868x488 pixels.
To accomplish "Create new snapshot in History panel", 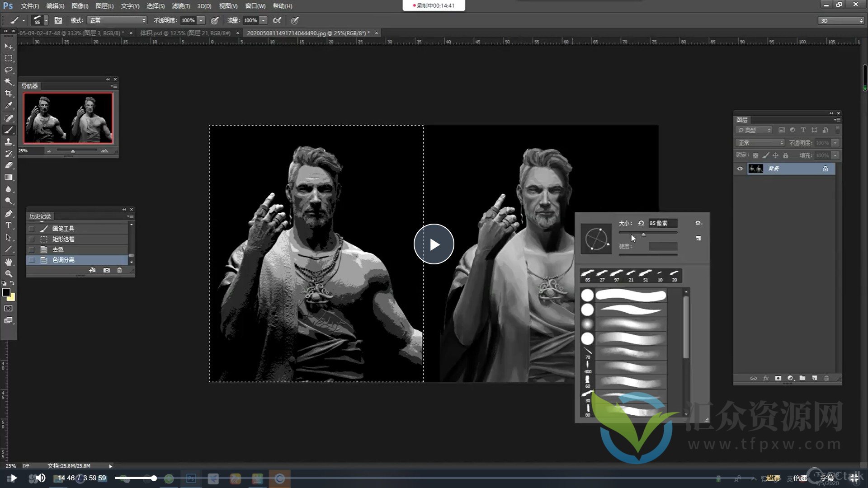I will [106, 270].
